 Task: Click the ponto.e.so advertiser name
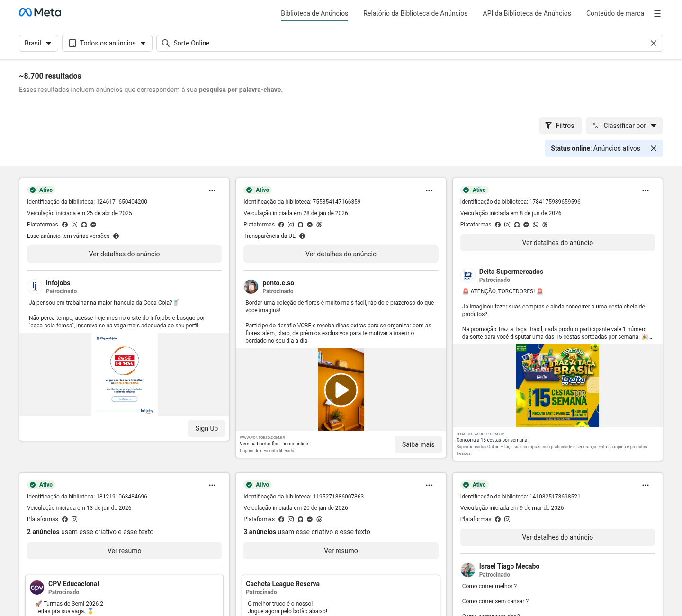coord(278,283)
